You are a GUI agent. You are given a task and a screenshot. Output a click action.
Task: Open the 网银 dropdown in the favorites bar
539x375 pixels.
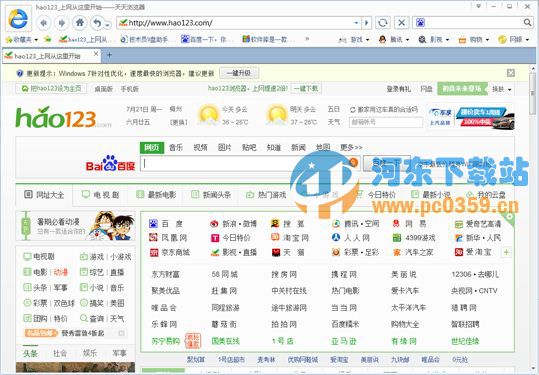coord(514,40)
